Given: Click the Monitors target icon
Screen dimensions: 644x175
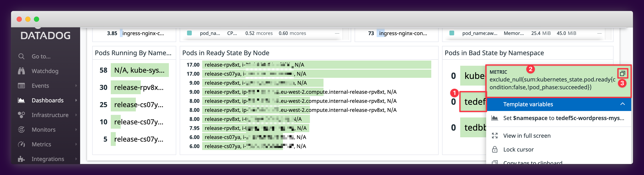Looking at the screenshot, I should tap(22, 130).
